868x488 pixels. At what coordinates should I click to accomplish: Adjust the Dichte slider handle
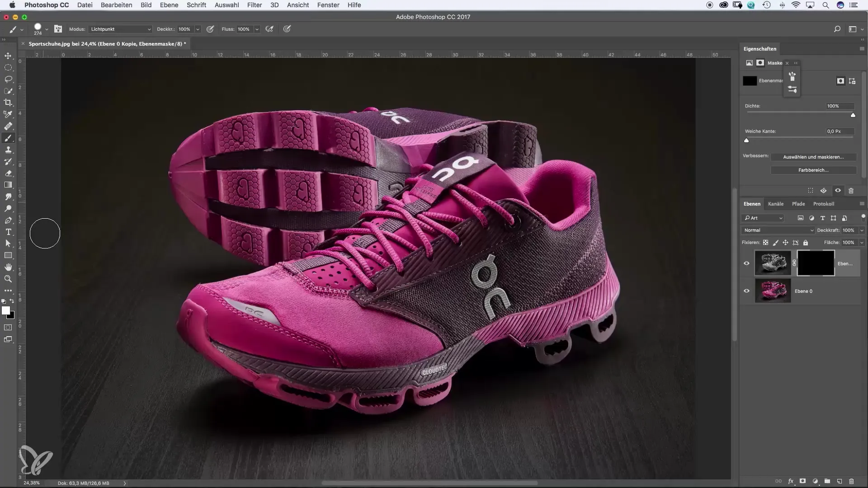[853, 115]
